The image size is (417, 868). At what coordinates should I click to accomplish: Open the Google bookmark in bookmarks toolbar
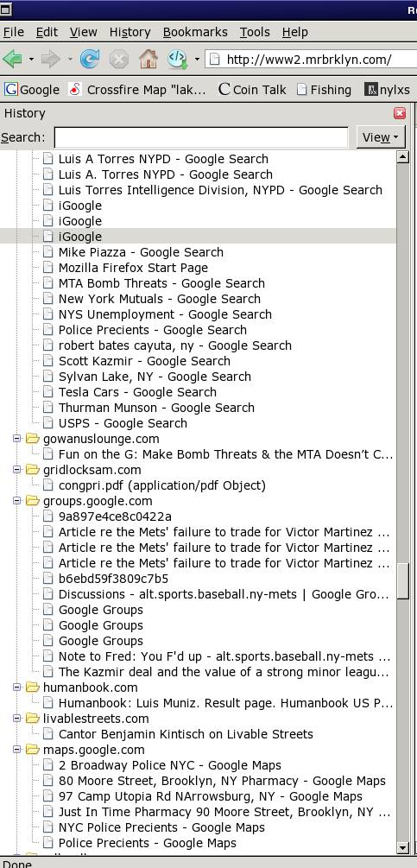point(32,90)
